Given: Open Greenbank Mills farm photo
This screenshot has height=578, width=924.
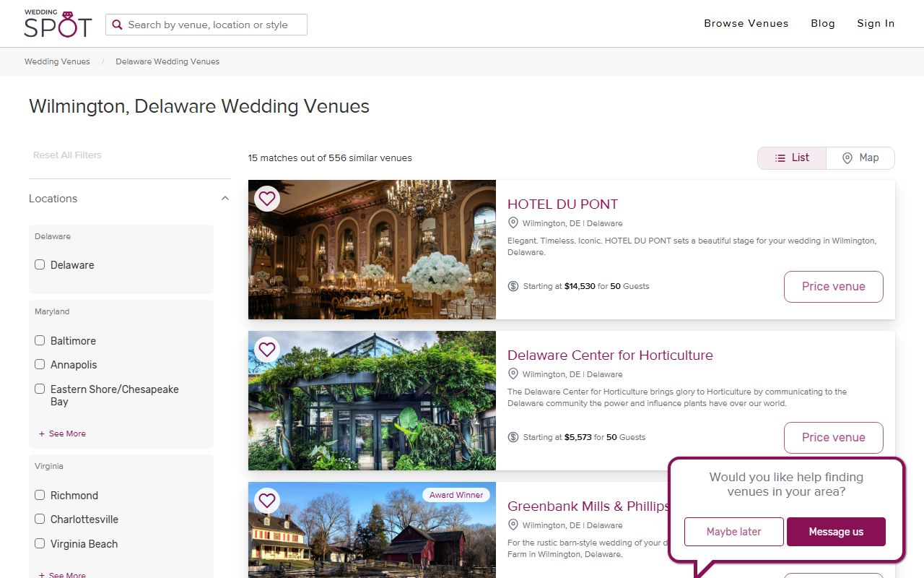Looking at the screenshot, I should tap(372, 530).
